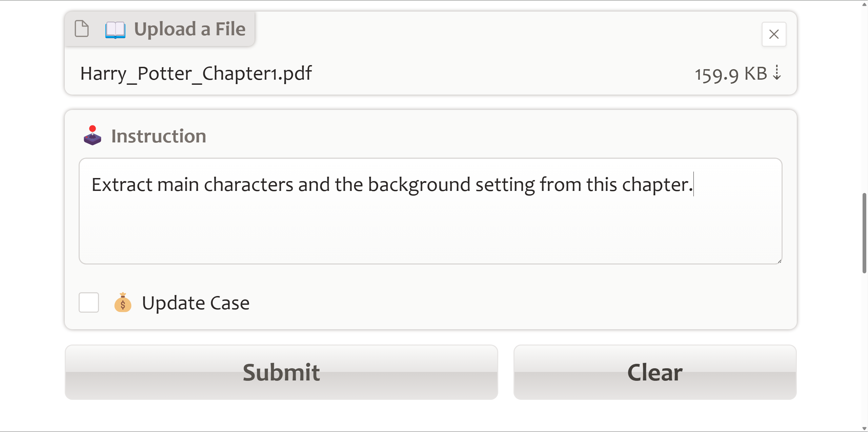The width and height of the screenshot is (868, 432).
Task: Click the Upload a File label tab
Action: (160, 29)
